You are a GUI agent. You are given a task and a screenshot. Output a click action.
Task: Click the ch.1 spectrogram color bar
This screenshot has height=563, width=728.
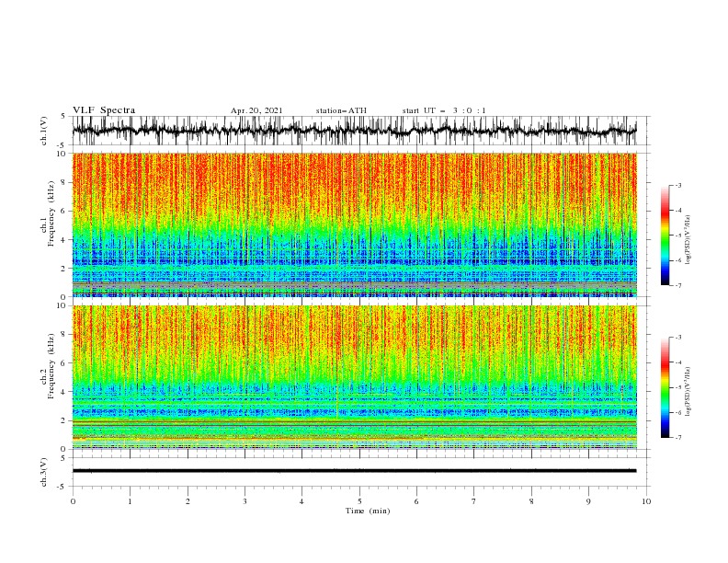pyautogui.click(x=665, y=236)
